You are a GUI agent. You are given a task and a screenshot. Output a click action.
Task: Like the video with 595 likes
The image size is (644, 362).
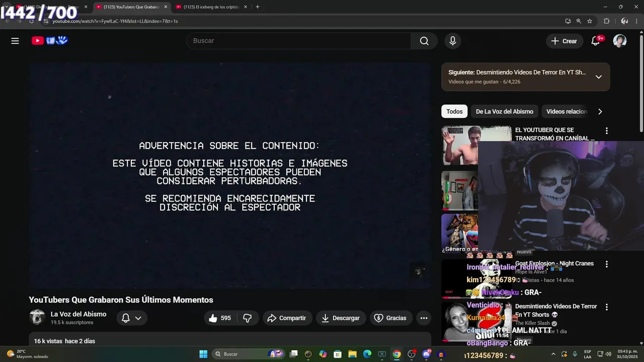point(220,318)
